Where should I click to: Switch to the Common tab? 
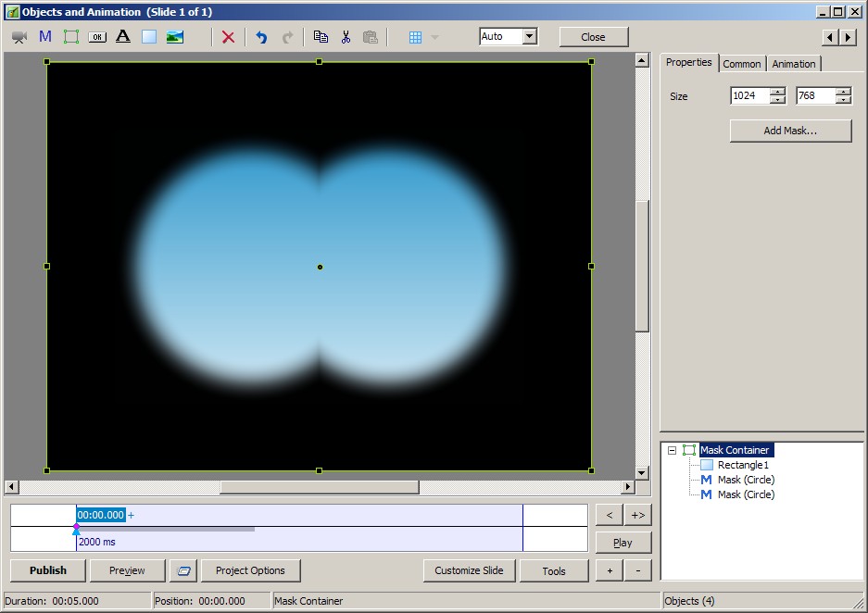(741, 64)
